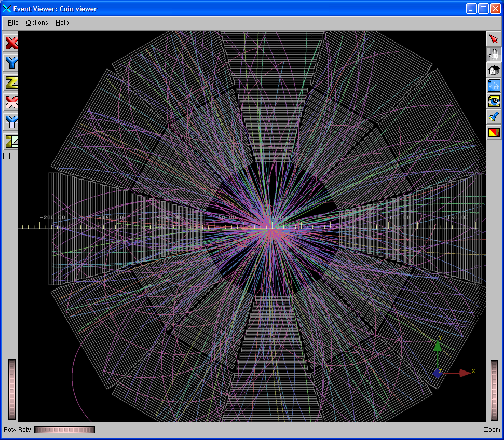
Task: Click the Coin viewer title bar icon
Action: (7, 9)
